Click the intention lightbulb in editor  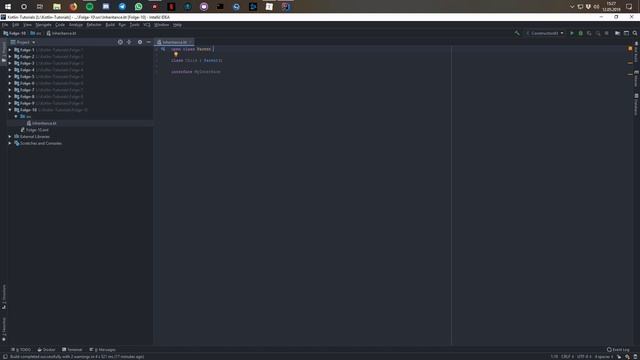pos(176,54)
